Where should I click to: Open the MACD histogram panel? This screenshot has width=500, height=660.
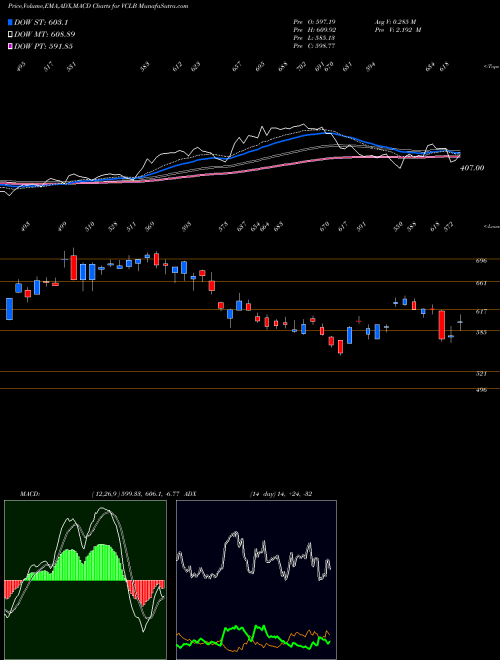coord(85,580)
